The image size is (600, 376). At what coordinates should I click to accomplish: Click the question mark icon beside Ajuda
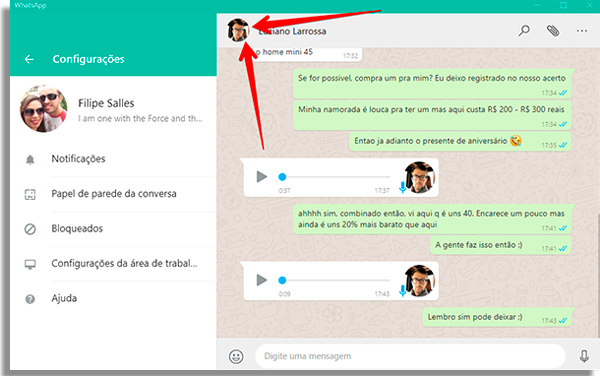pyautogui.click(x=30, y=299)
